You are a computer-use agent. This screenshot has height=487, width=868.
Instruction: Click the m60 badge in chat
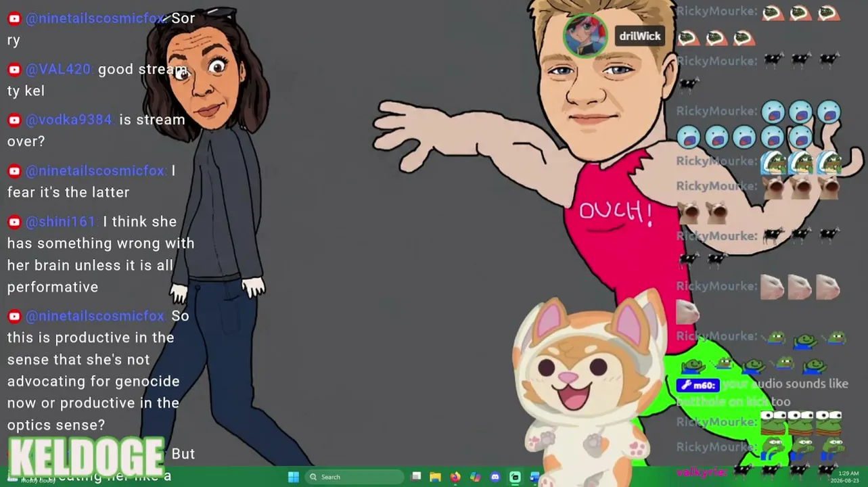click(x=698, y=386)
